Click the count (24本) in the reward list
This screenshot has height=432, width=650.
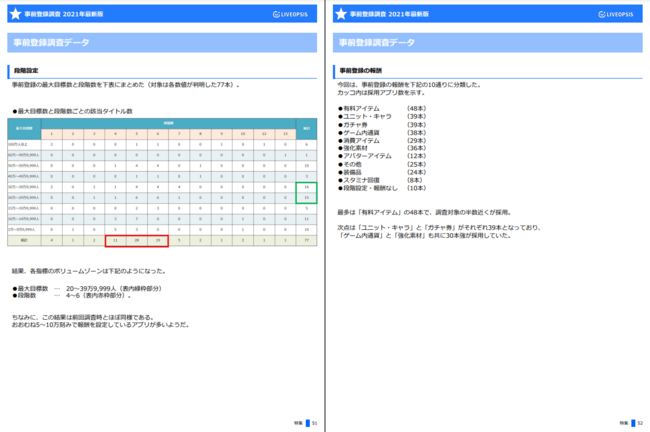tap(416, 172)
